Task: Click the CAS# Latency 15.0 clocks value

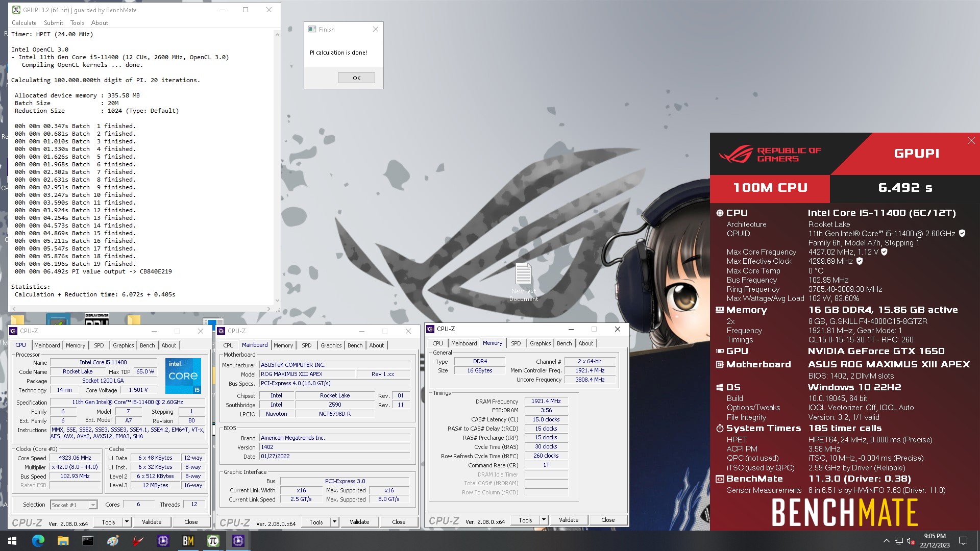Action: point(546,419)
